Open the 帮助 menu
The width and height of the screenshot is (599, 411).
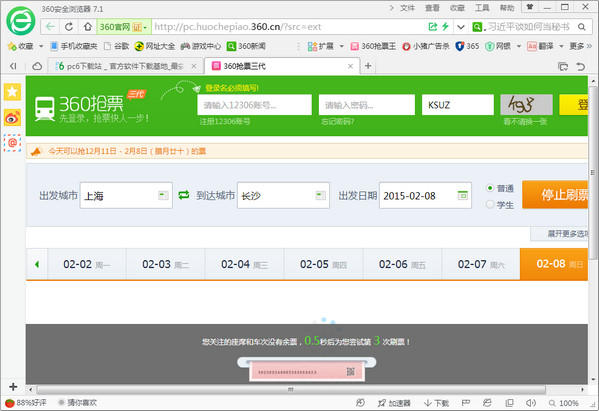[507, 8]
